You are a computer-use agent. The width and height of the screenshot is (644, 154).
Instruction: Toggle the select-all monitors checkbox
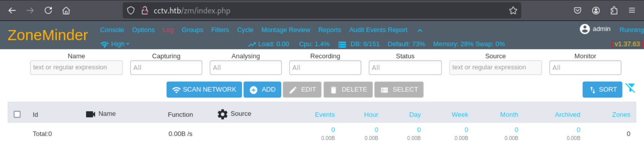[x=17, y=114]
